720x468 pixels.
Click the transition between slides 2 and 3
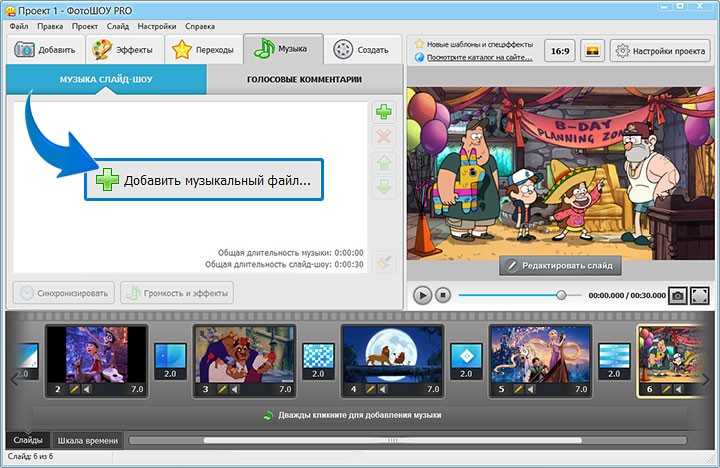(170, 361)
